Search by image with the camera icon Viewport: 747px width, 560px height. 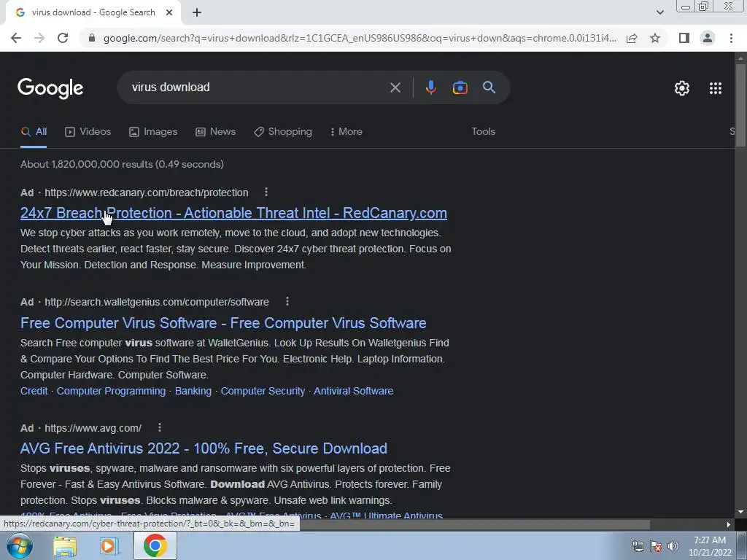point(460,87)
